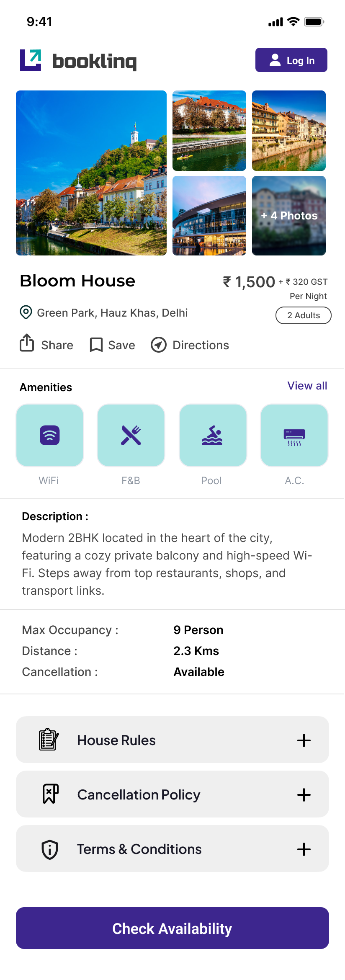This screenshot has height=980, width=345.
Task: Save listing with the bookmark icon
Action: [96, 345]
